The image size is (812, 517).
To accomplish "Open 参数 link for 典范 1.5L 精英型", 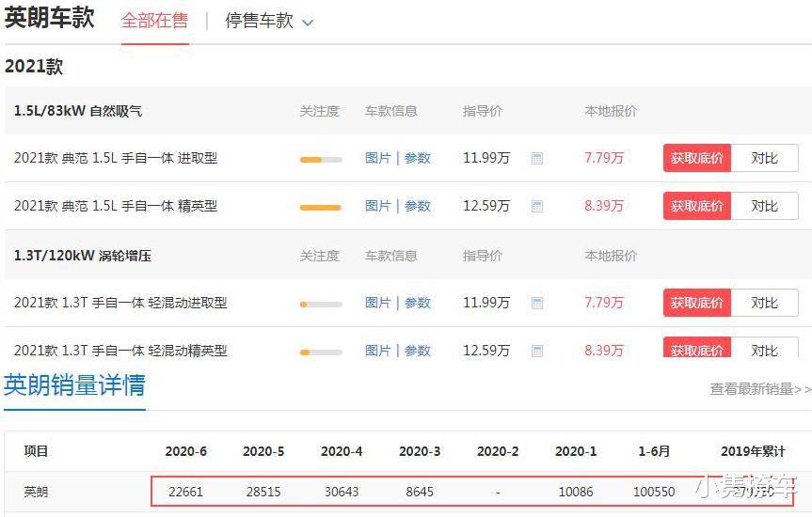I will [x=418, y=206].
